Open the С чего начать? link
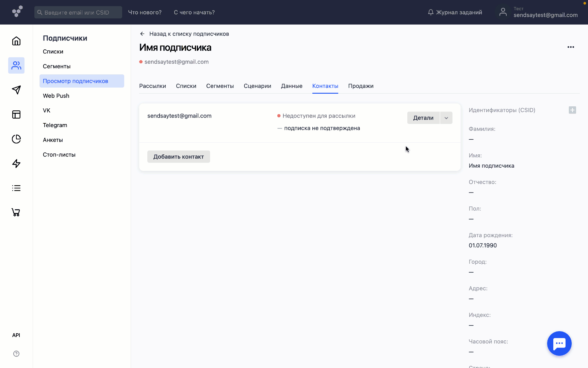Image resolution: width=588 pixels, height=368 pixels. tap(194, 12)
